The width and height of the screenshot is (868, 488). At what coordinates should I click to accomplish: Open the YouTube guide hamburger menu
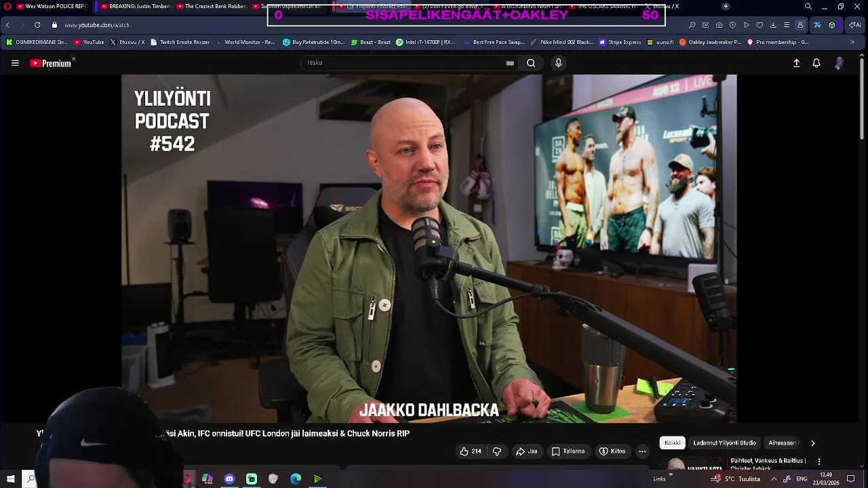tap(15, 63)
